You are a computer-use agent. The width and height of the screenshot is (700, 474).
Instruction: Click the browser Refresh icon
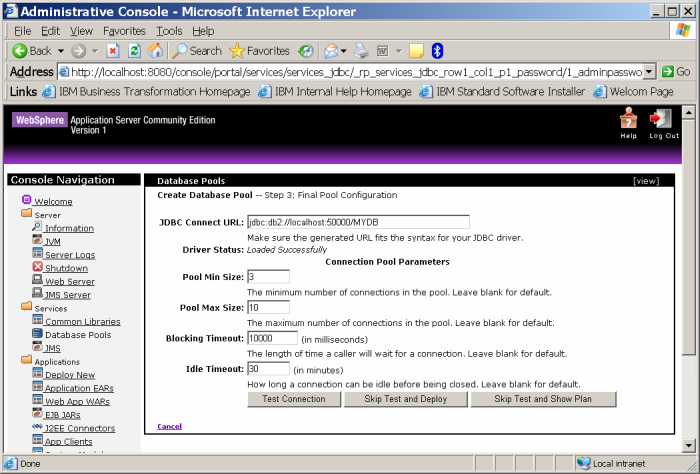coord(134,50)
